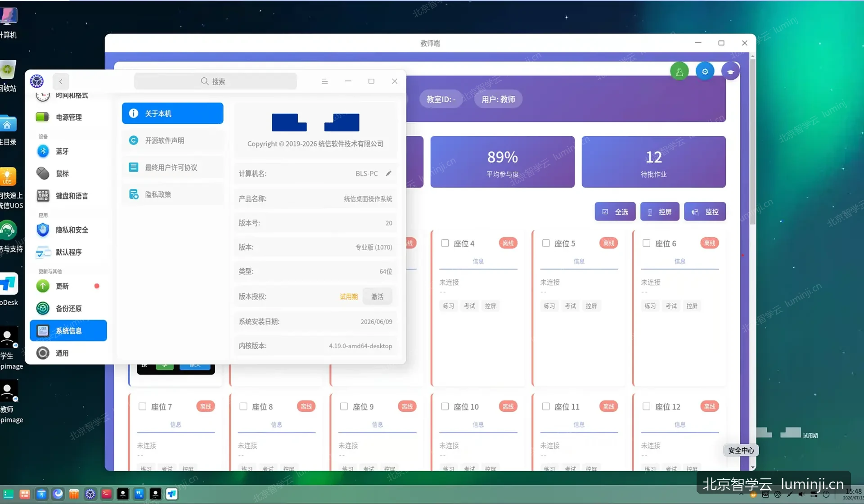Viewport: 864px width, 504px height.
Task: Select the Privacy Policy tab
Action: click(172, 194)
